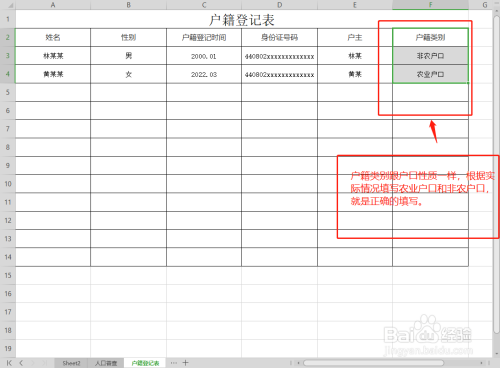Click the vertical scrollbar thumb
This screenshot has height=368, width=500.
coord(496,173)
